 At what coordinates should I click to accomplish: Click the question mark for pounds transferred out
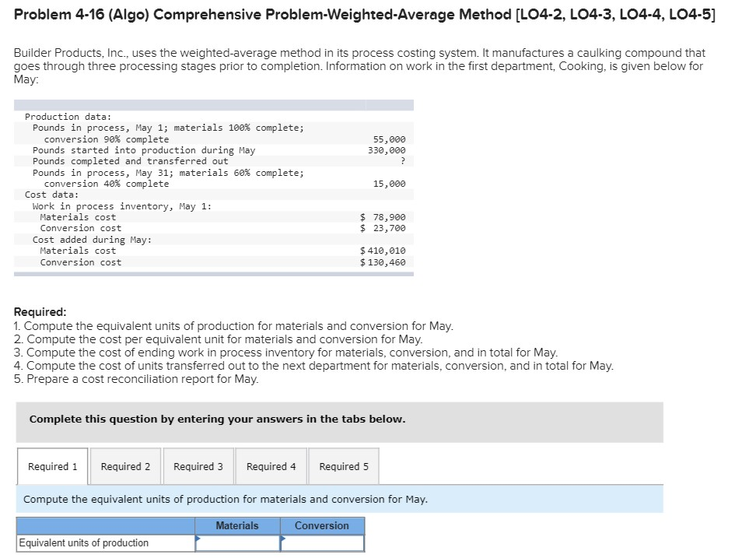click(x=404, y=161)
